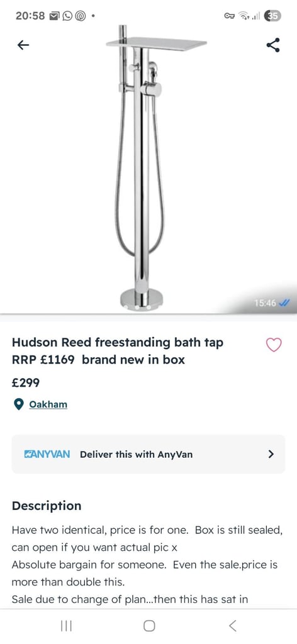This screenshot has width=297, height=644.
Task: Tap the Android home button
Action: [x=149, y=626]
